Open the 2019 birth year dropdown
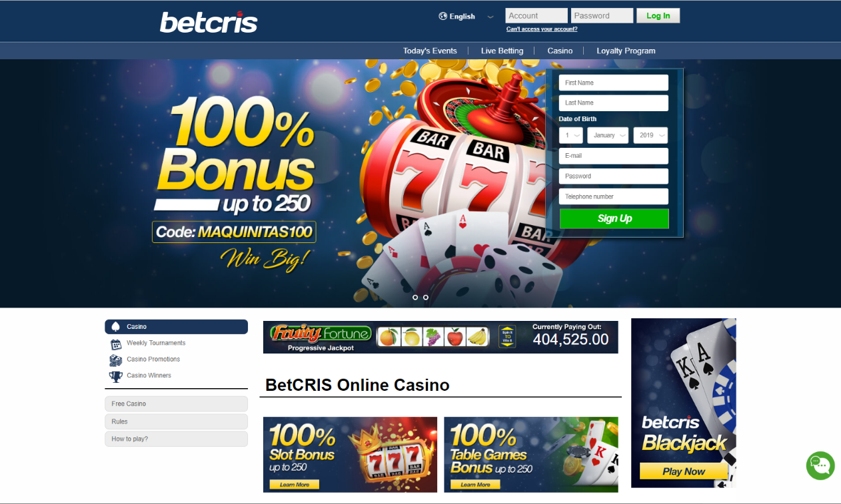This screenshot has height=504, width=841. pos(650,135)
